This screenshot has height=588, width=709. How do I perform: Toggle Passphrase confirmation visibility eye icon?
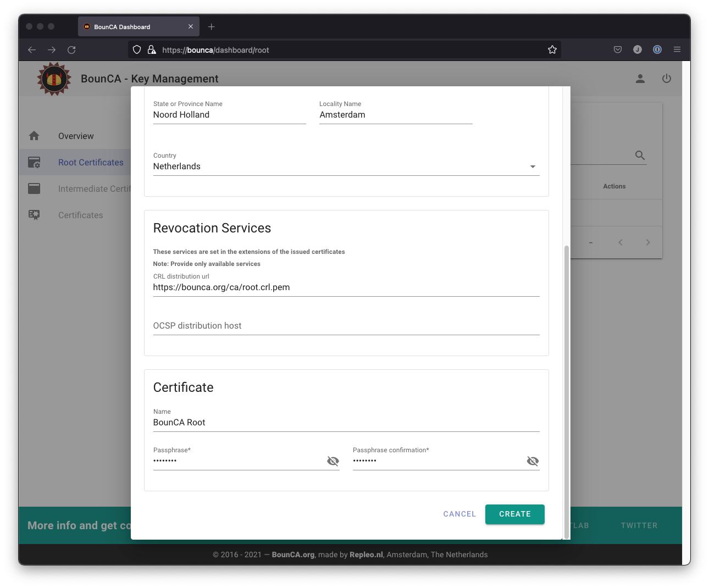tap(533, 461)
